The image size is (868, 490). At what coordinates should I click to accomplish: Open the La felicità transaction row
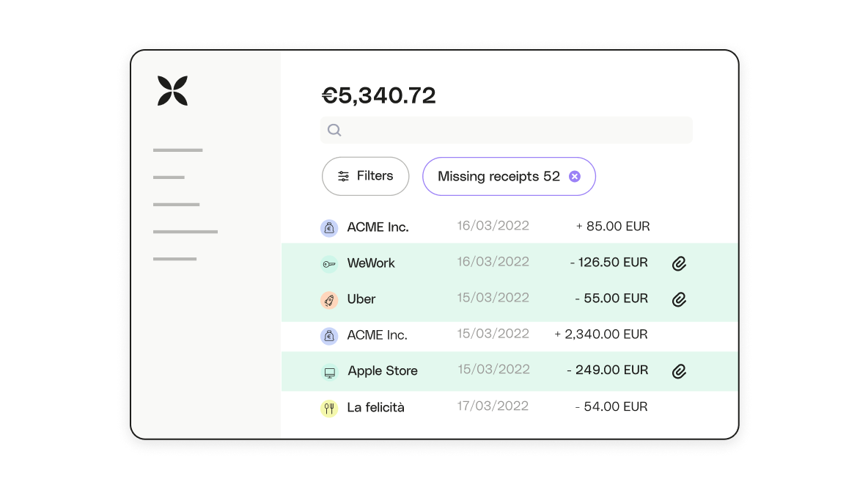[484, 407]
